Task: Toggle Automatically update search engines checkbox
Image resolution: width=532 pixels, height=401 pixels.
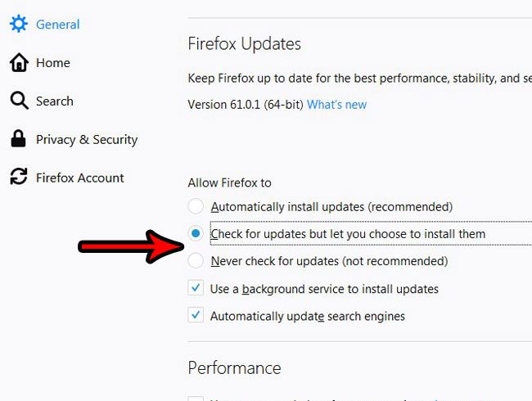Action: [x=196, y=315]
